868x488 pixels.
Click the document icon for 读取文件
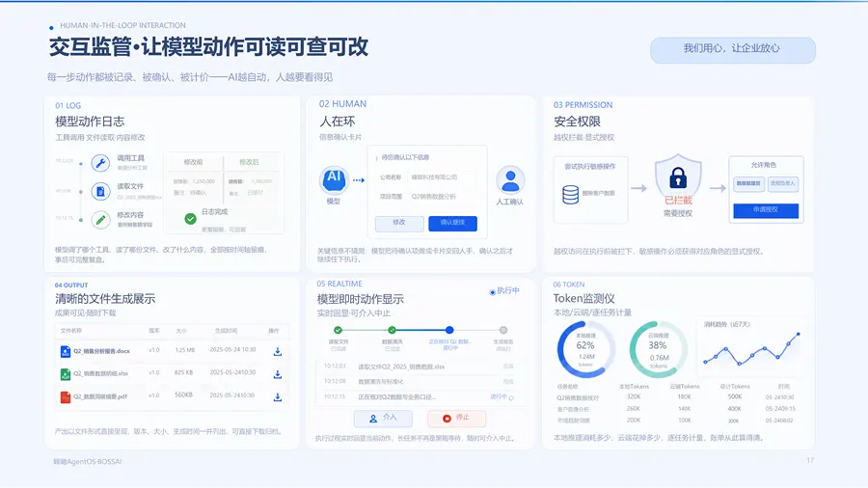tap(100, 191)
